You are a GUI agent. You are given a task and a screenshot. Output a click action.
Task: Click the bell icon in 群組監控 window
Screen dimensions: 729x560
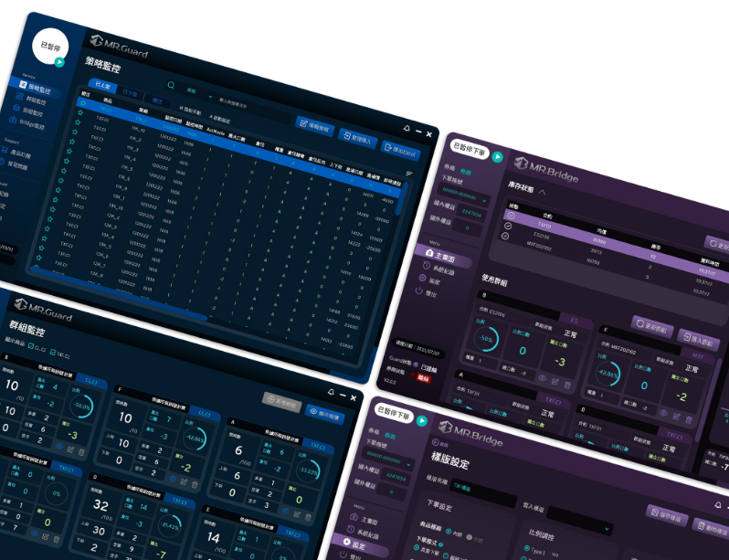pyautogui.click(x=331, y=392)
